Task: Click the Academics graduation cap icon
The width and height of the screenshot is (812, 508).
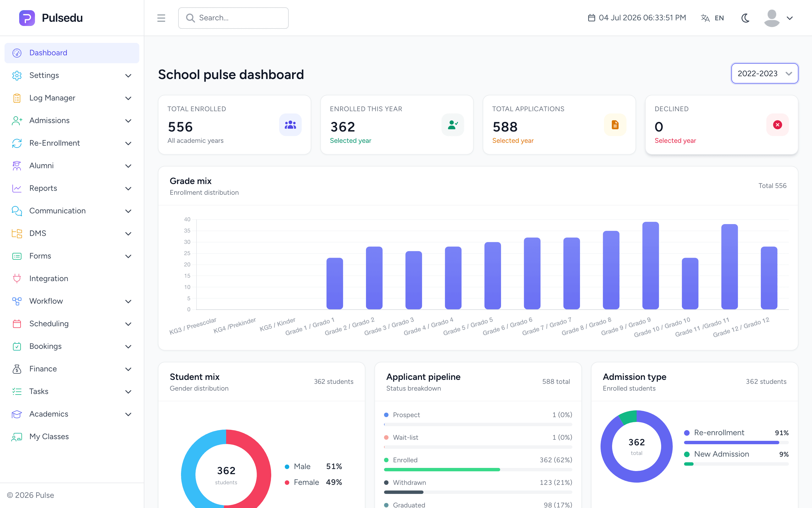Action: [17, 414]
